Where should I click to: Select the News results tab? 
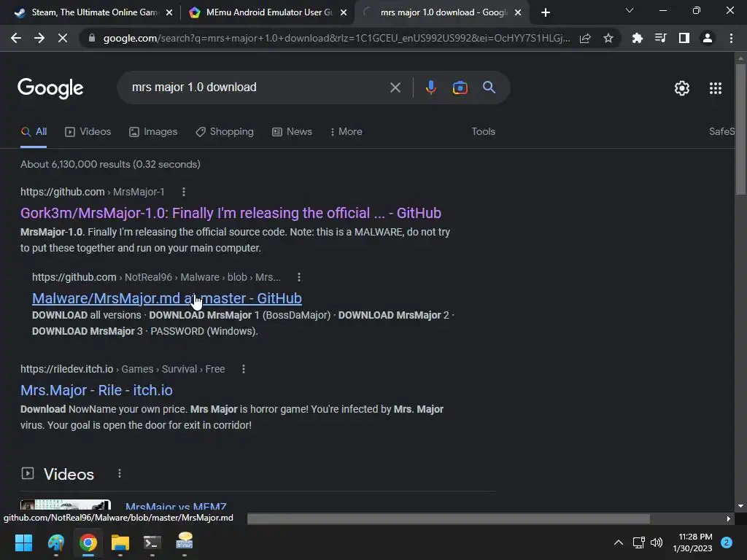[x=292, y=132]
